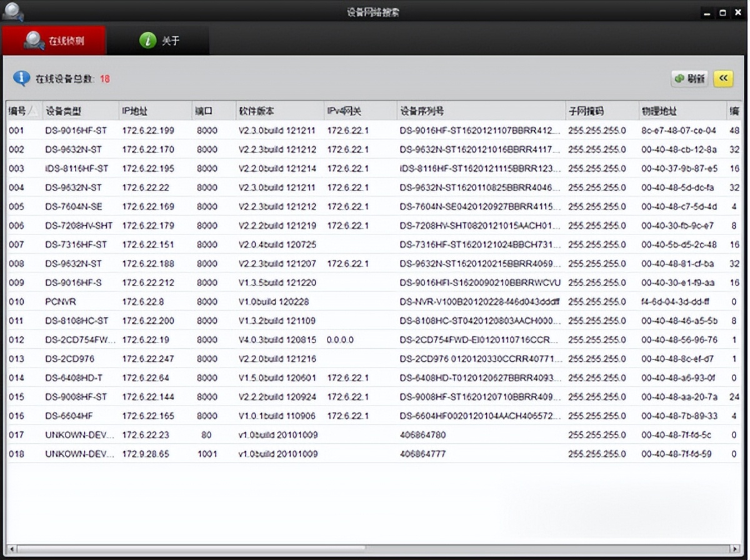This screenshot has height=560, width=750.
Task: Click serial number 406864780 in row 017
Action: pyautogui.click(x=422, y=435)
